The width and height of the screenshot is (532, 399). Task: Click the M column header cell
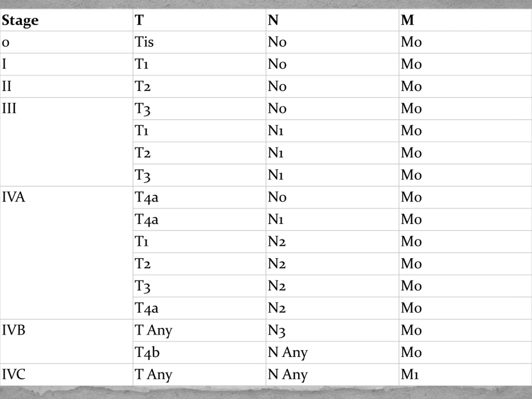[x=465, y=20]
